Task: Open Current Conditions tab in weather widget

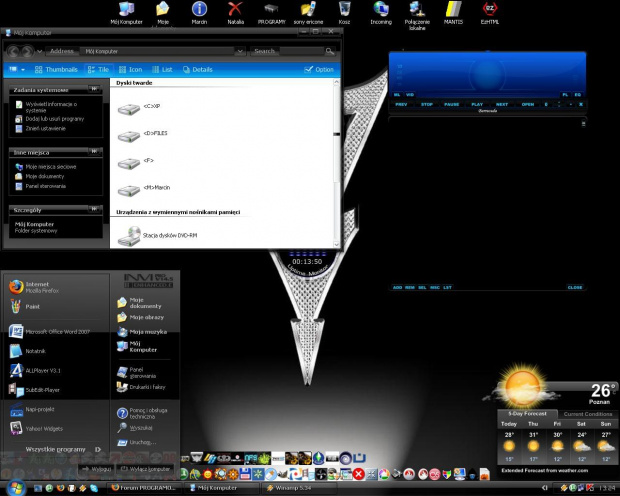Action: tap(588, 414)
